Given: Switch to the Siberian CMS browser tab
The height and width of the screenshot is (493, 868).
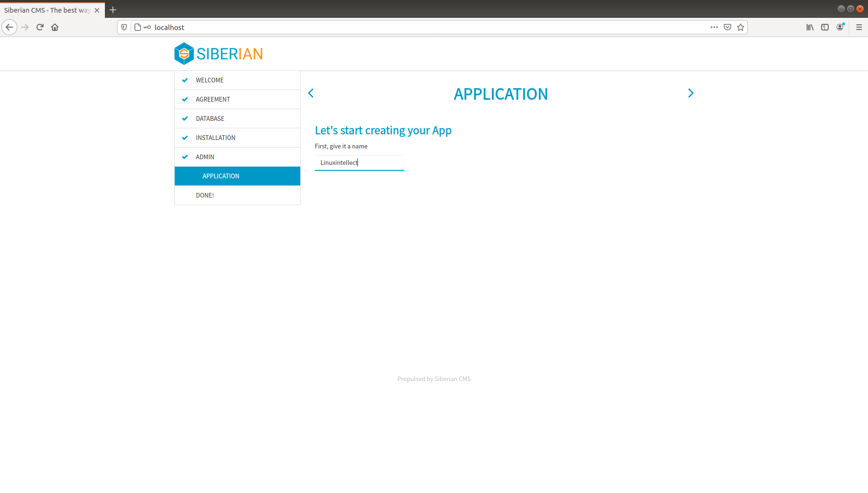Looking at the screenshot, I should pos(47,9).
